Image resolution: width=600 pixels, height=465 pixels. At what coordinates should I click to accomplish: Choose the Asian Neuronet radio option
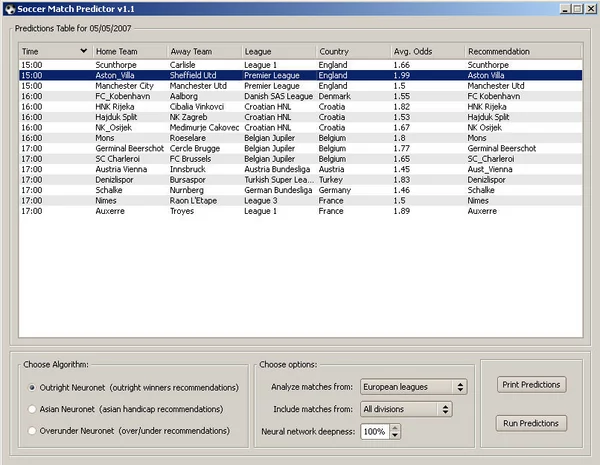coord(32,409)
